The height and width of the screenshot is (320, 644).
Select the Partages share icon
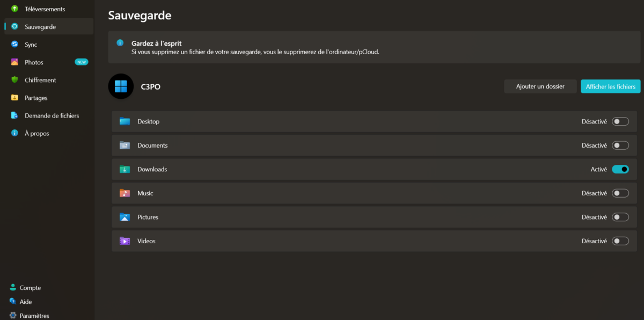pyautogui.click(x=13, y=97)
